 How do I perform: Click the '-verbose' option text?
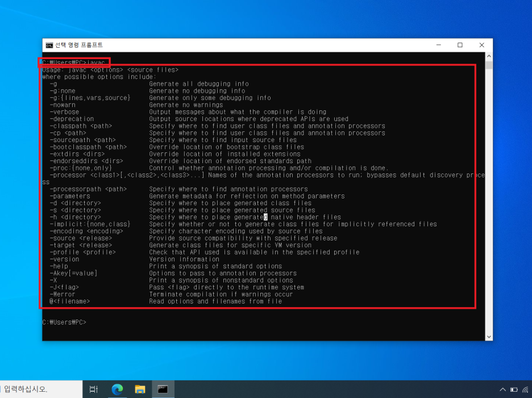[64, 112]
